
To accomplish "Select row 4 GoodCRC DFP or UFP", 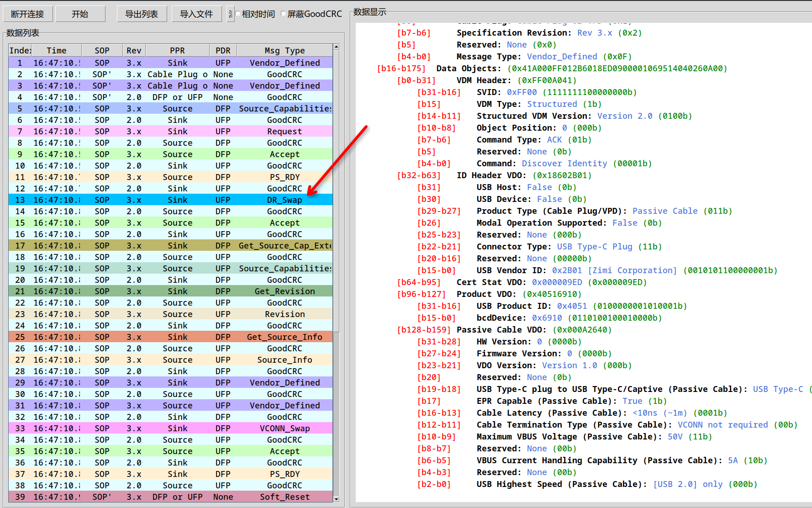I will [x=170, y=97].
